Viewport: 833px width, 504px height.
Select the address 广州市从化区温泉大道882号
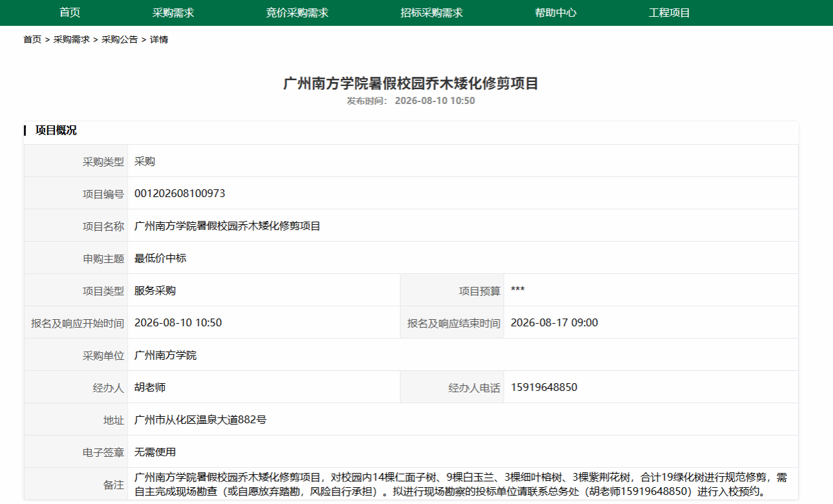click(x=200, y=420)
